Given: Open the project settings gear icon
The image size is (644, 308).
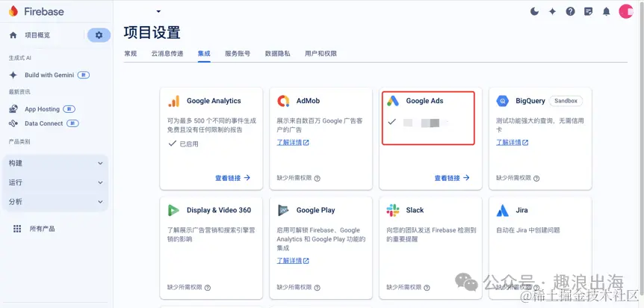Looking at the screenshot, I should (x=99, y=35).
